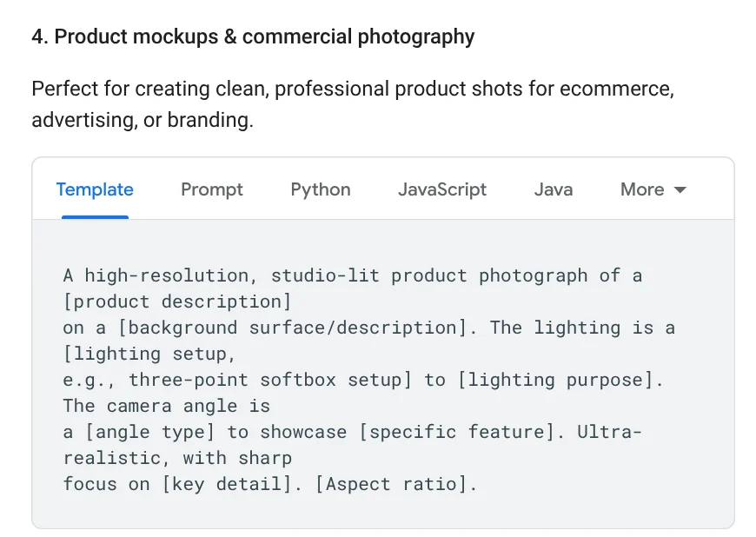Screen dimensions: 756x537
Task: Select the Template tab
Action: tap(95, 189)
